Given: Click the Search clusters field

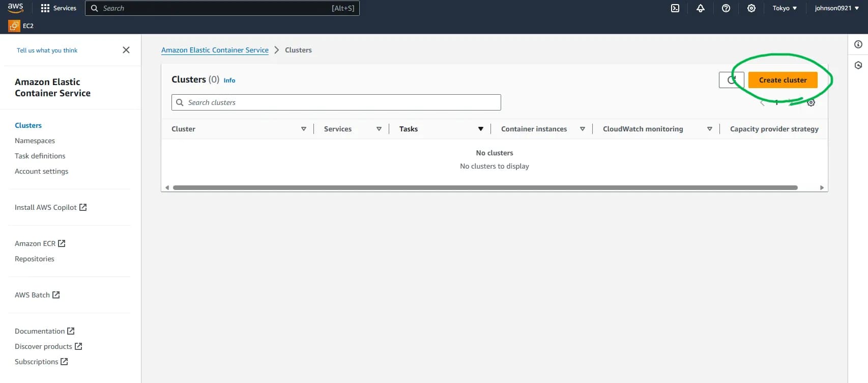Looking at the screenshot, I should 336,102.
